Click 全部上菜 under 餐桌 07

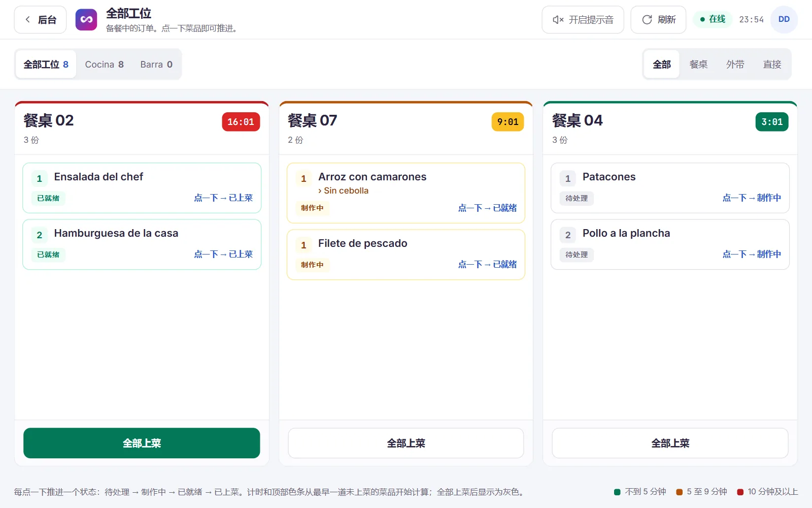(406, 443)
